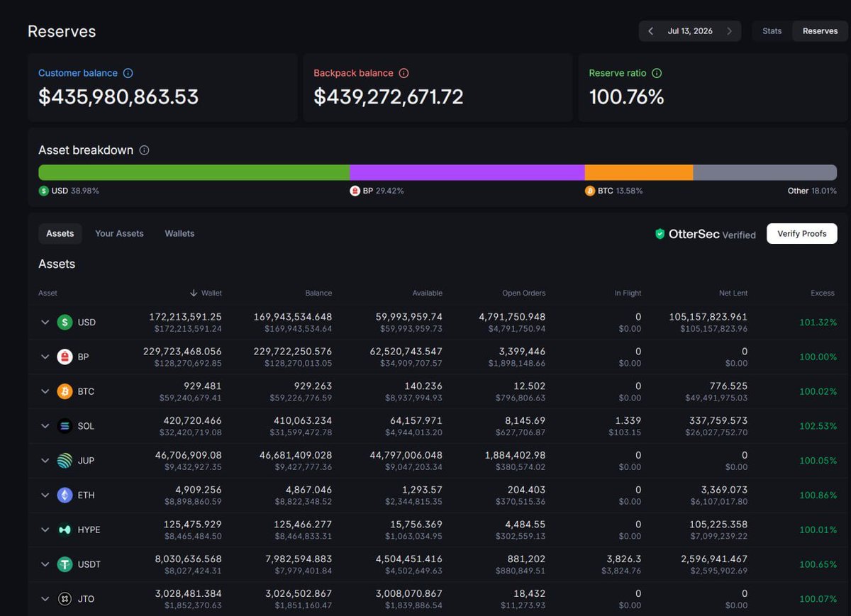
Task: Click green USD segment of breakdown bar
Action: (x=194, y=172)
